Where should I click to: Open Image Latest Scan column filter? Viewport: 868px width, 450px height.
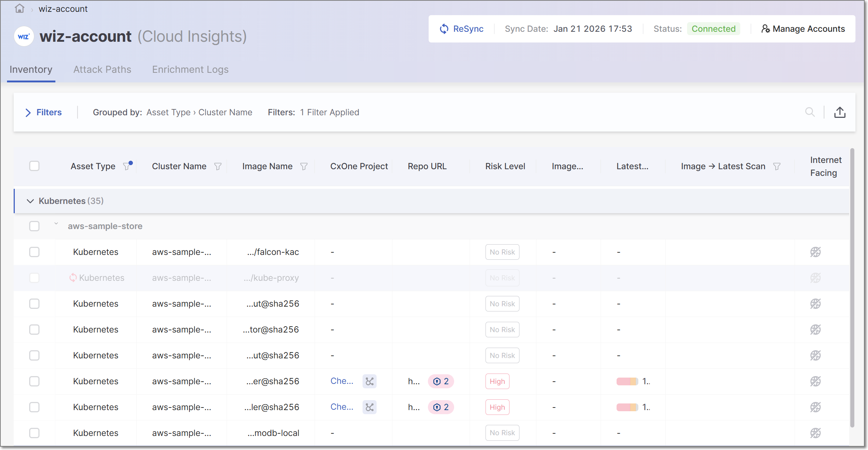776,166
